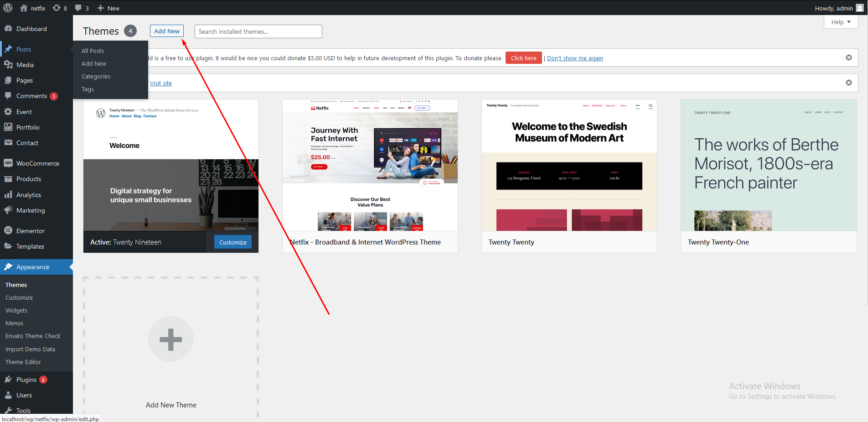Screen dimensions: 868x422
Task: Focus the Search installed themes field
Action: point(258,31)
